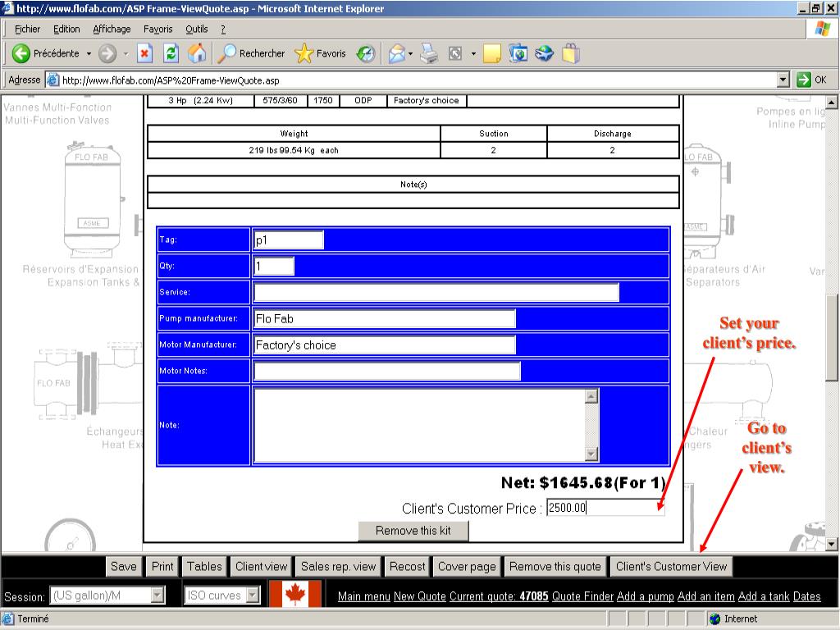
Task: Click the Canadian flag icon
Action: (294, 594)
